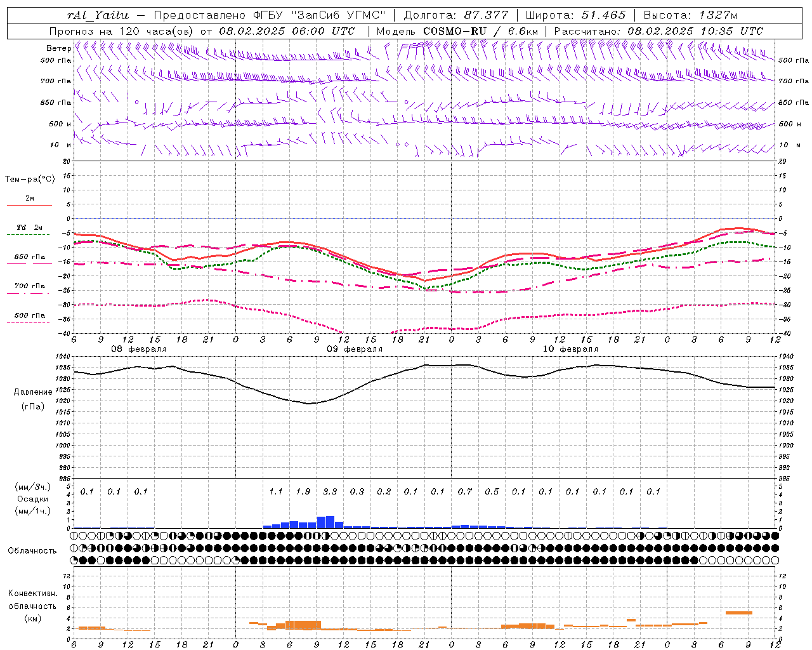The height and width of the screenshot is (650, 812).
Task: Click the 08 февраля date label
Action: tap(139, 349)
